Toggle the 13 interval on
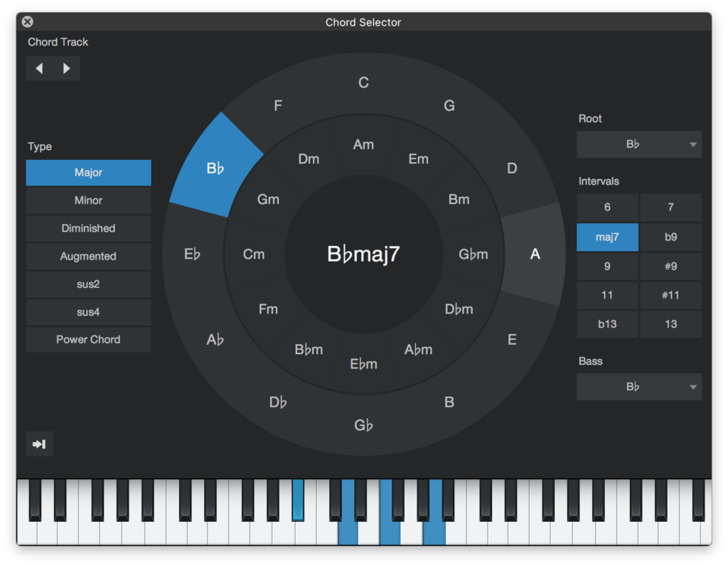This screenshot has height=566, width=728. (x=670, y=324)
